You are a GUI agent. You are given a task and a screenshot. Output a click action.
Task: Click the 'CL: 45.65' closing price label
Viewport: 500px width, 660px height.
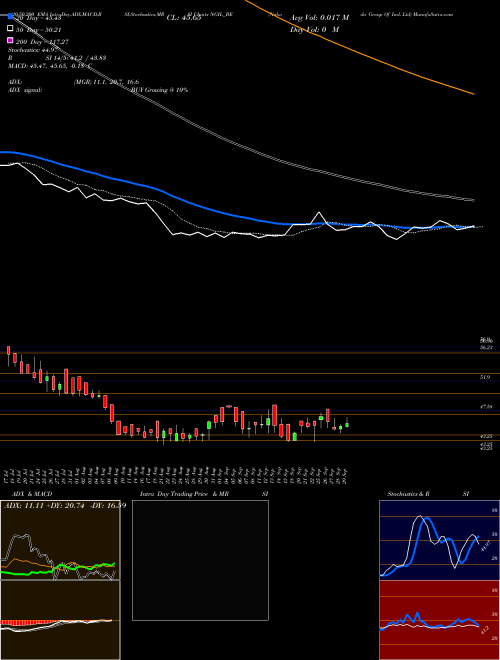184,18
